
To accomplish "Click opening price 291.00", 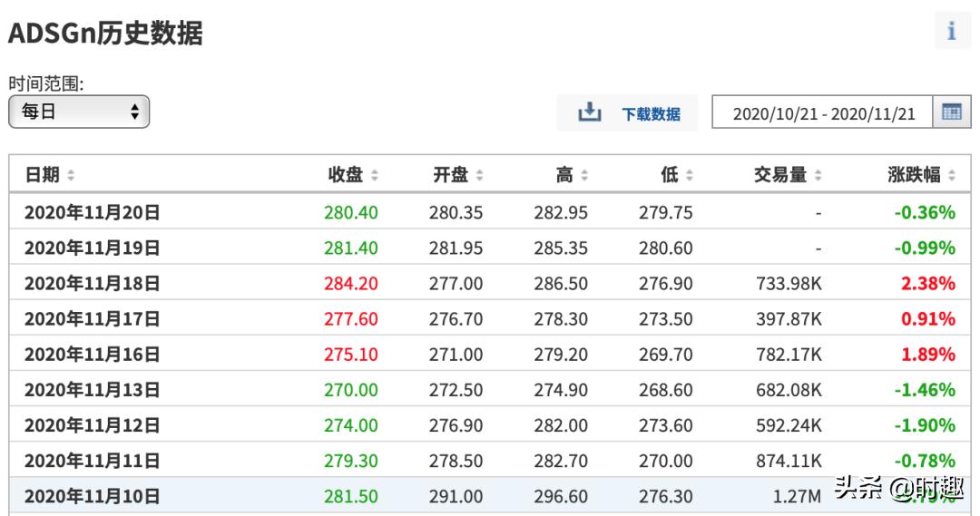I will coord(456,497).
